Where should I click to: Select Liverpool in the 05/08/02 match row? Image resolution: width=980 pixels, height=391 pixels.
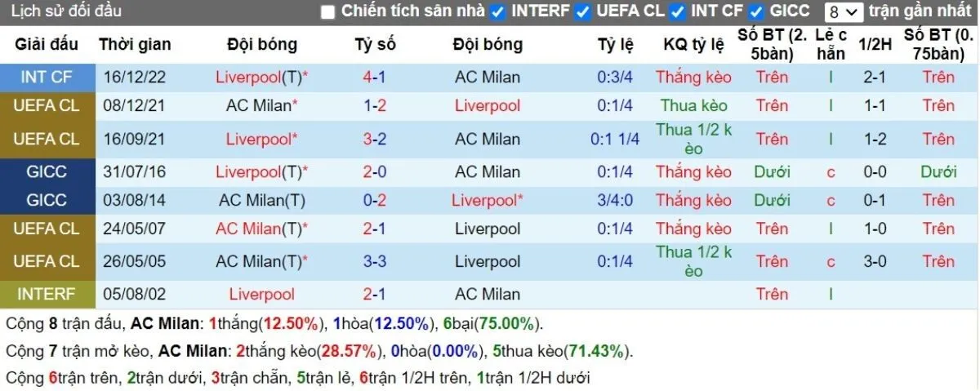pyautogui.click(x=261, y=294)
